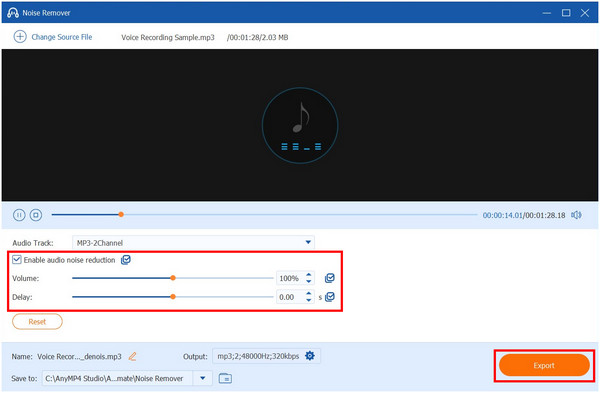Click the music note preview area

[x=300, y=125]
